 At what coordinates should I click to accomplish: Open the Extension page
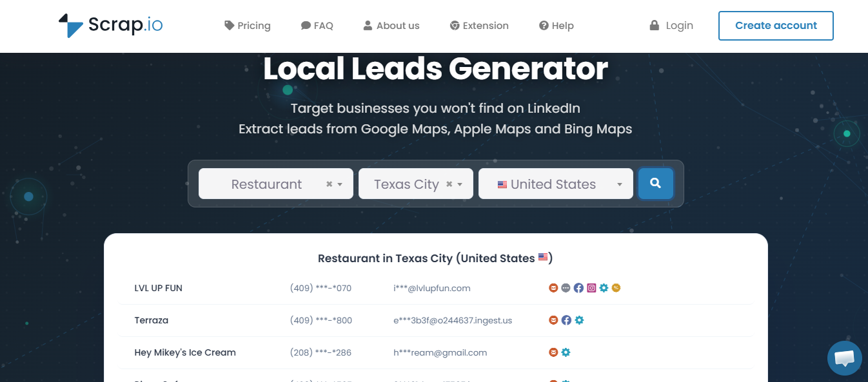[x=479, y=26]
